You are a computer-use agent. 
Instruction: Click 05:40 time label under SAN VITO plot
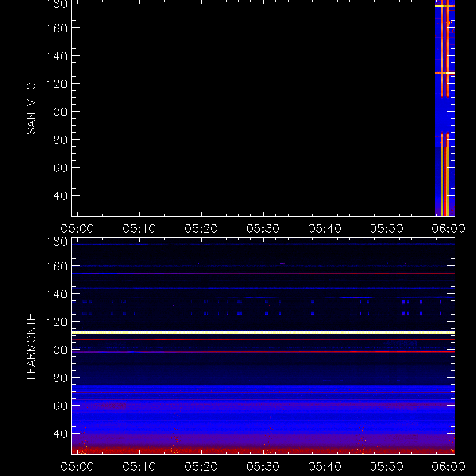pyautogui.click(x=325, y=228)
